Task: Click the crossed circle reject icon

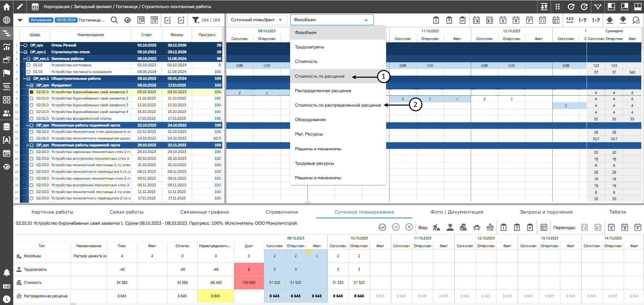Action: coord(409,227)
